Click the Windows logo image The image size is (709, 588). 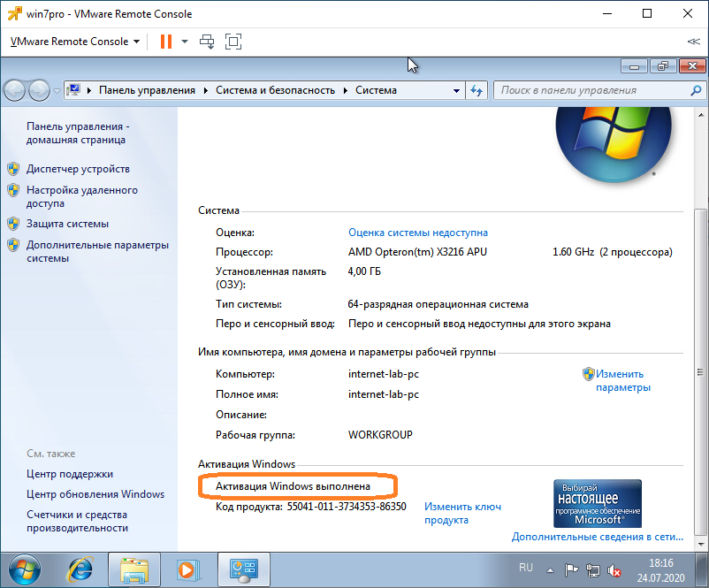[614, 145]
